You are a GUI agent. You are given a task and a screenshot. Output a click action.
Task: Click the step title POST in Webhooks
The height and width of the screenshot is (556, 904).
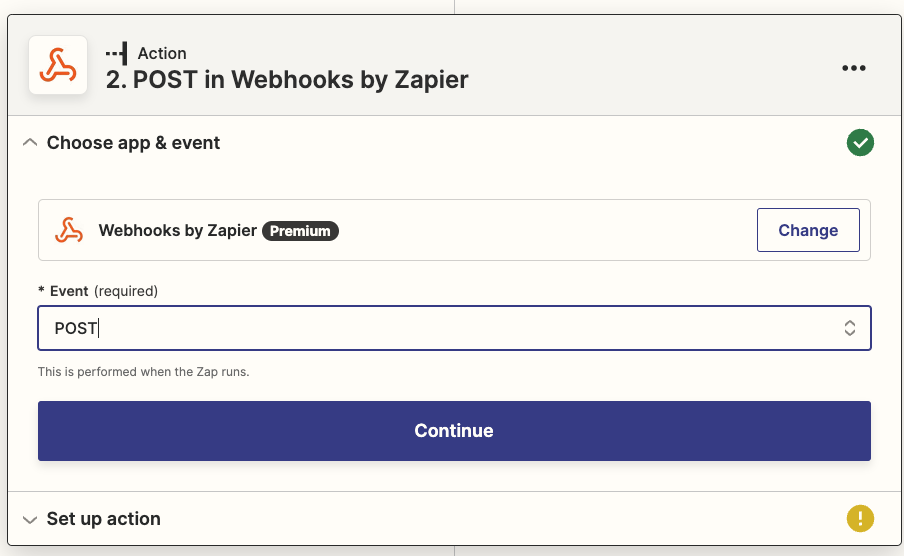click(x=287, y=80)
